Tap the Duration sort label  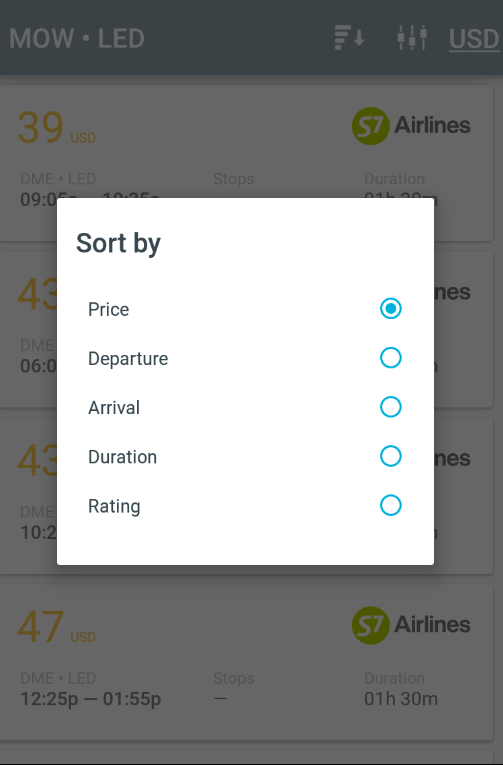122,457
